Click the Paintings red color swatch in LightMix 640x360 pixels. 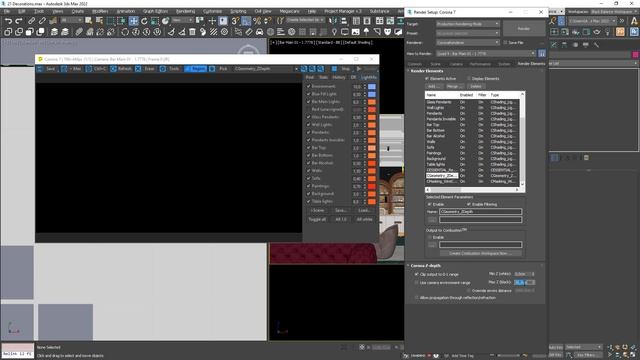click(x=372, y=186)
